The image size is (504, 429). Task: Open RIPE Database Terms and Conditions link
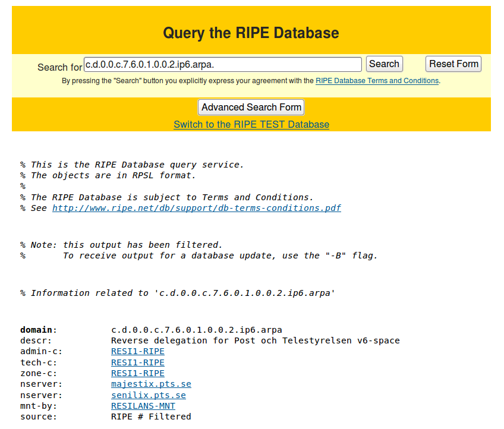click(x=377, y=81)
